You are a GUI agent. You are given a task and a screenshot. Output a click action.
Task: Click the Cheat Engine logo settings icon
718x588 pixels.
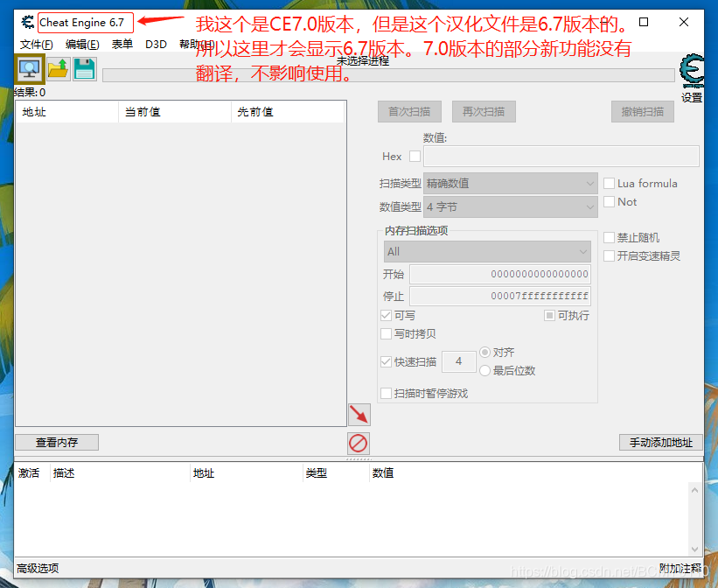click(x=692, y=71)
